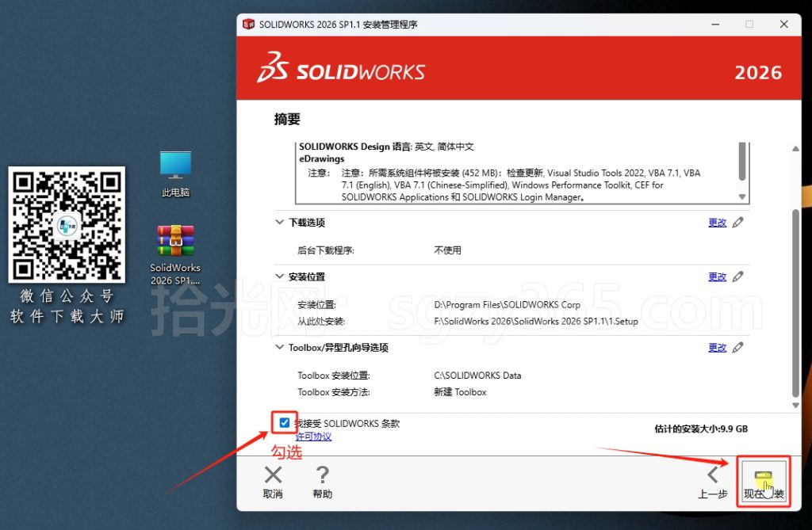Collapse the 下载选项 section
Viewport: 812px width, 530px height.
pyautogui.click(x=279, y=223)
